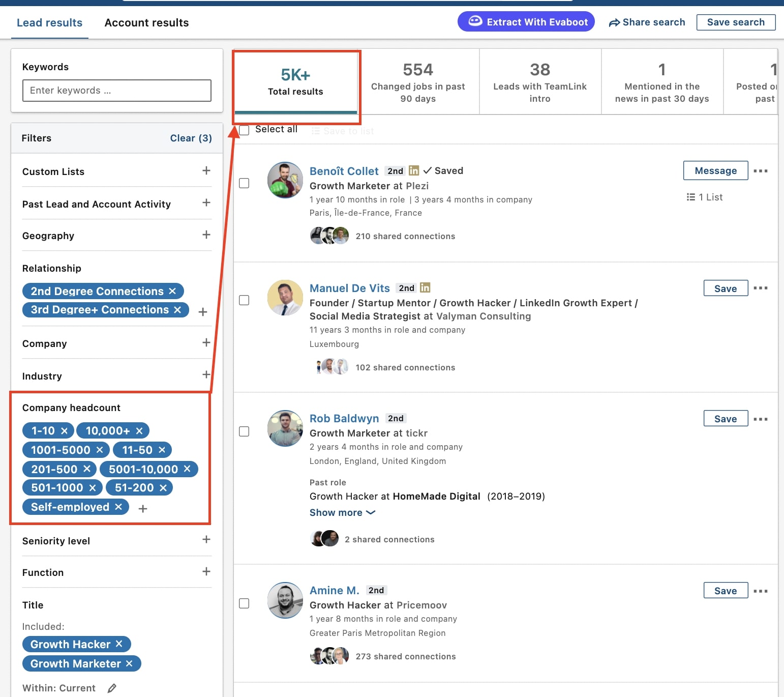Screen dimensions: 784x697
Task: Select the Rob Baldwyn lead checkbox
Action: coord(244,431)
